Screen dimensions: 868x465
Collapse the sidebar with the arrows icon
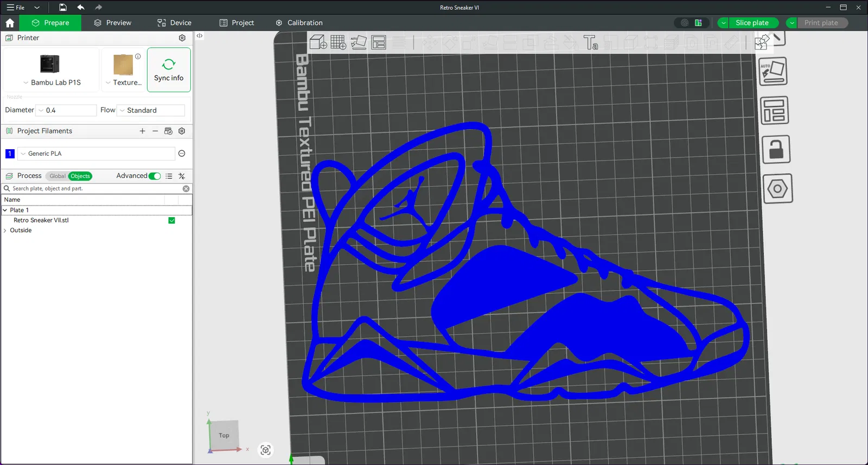200,36
